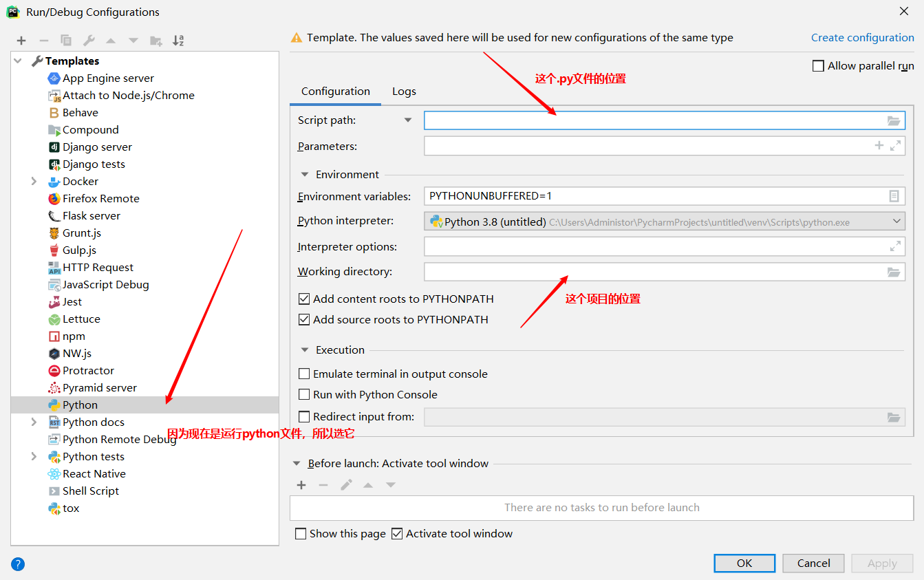Toggle Add source roots to PYTHONPATH
Screen dimensions: 924x580
(x=304, y=320)
